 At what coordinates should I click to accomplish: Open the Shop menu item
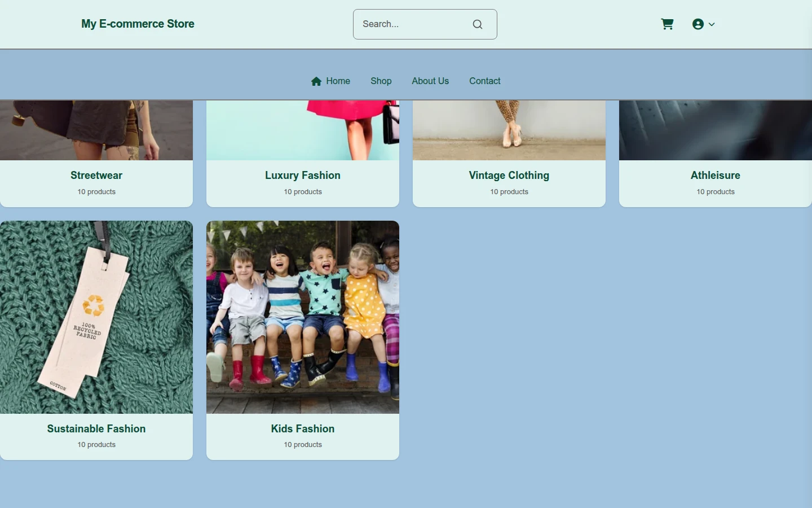tap(381, 81)
